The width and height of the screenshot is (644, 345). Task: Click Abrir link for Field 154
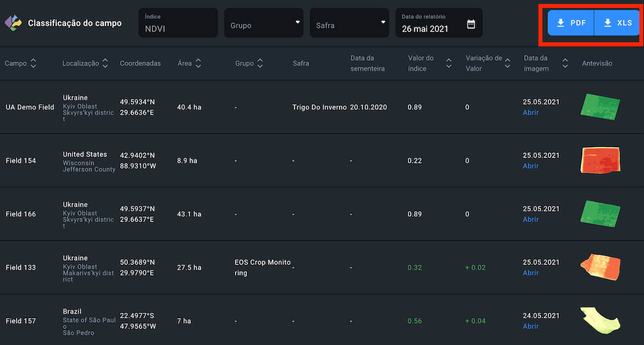531,166
